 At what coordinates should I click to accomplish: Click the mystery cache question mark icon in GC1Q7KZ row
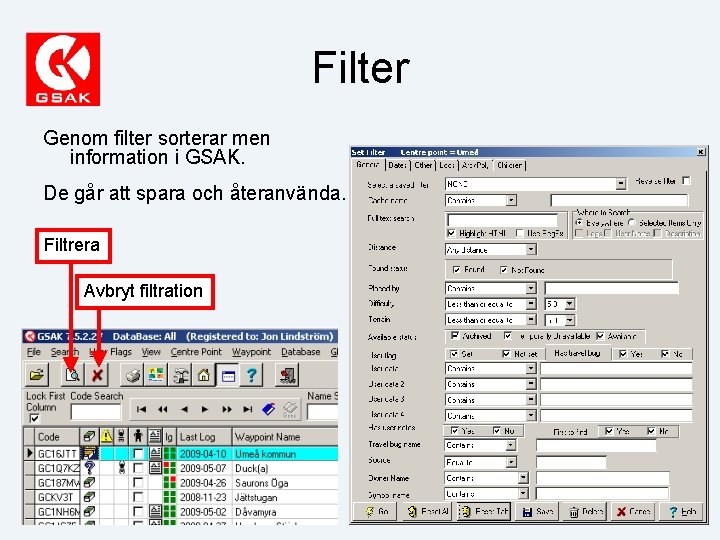click(x=90, y=468)
